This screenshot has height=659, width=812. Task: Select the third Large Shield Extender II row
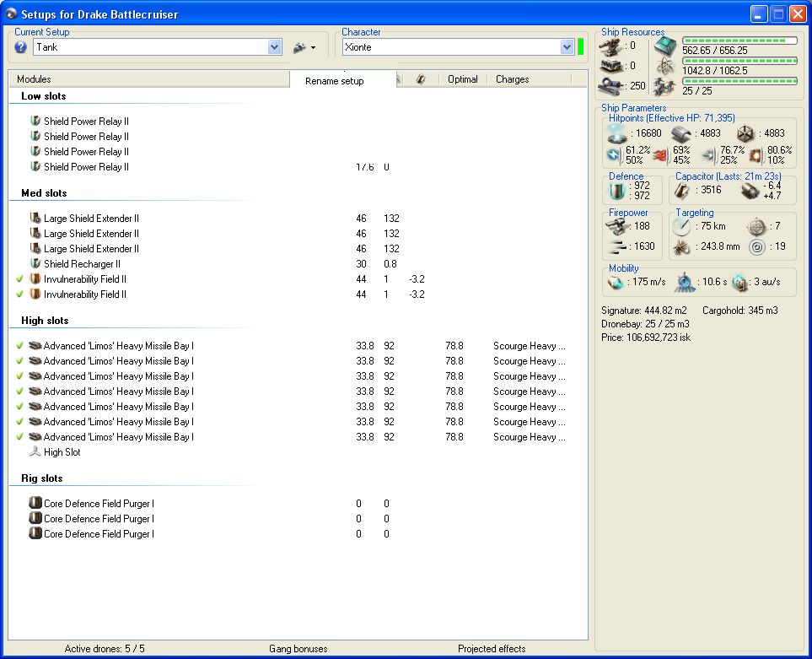click(298, 249)
